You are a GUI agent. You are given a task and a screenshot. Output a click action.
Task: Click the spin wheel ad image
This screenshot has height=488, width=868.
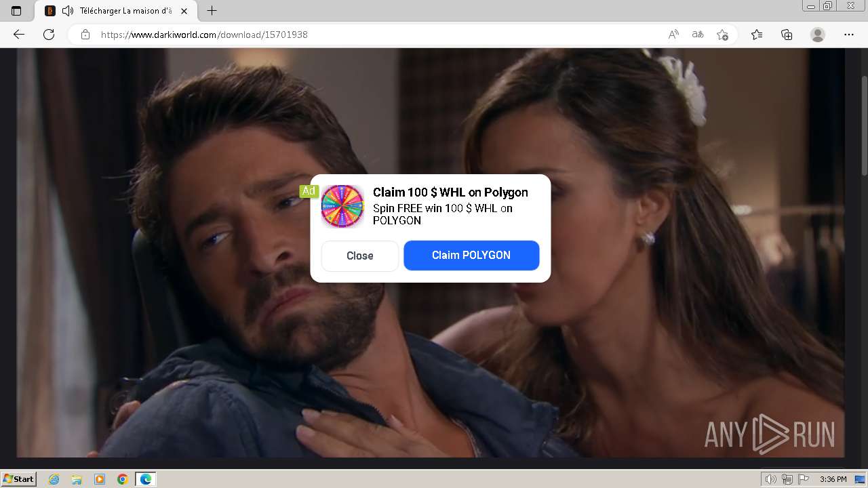(x=342, y=206)
